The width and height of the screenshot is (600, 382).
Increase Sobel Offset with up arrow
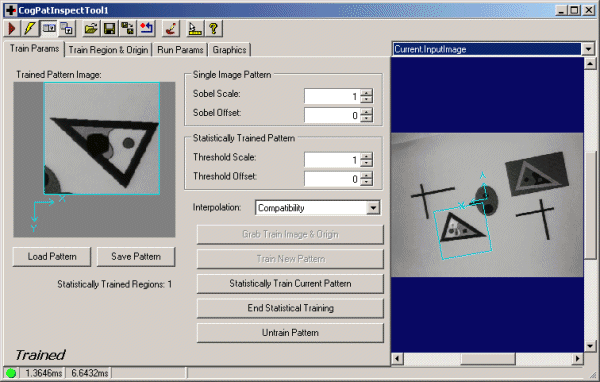[367, 111]
